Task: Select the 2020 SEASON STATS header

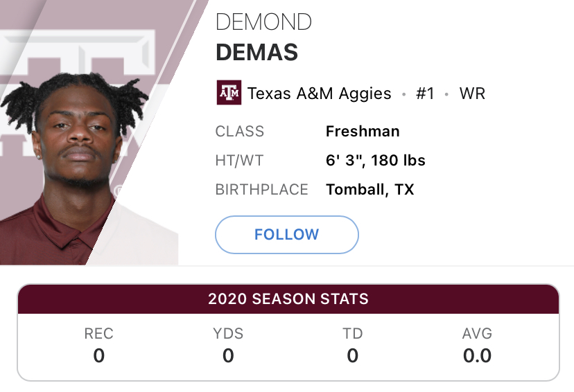Action: click(288, 300)
